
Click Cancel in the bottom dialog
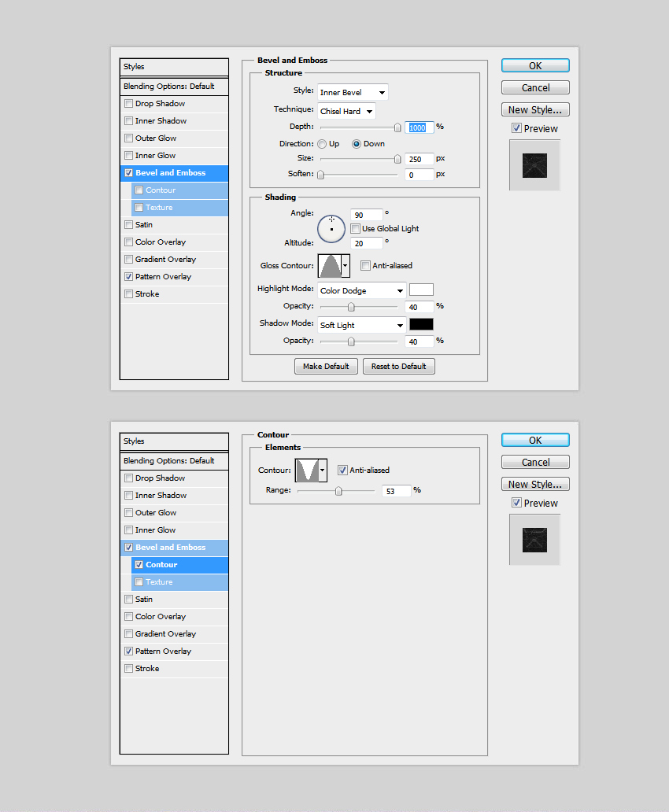point(535,462)
